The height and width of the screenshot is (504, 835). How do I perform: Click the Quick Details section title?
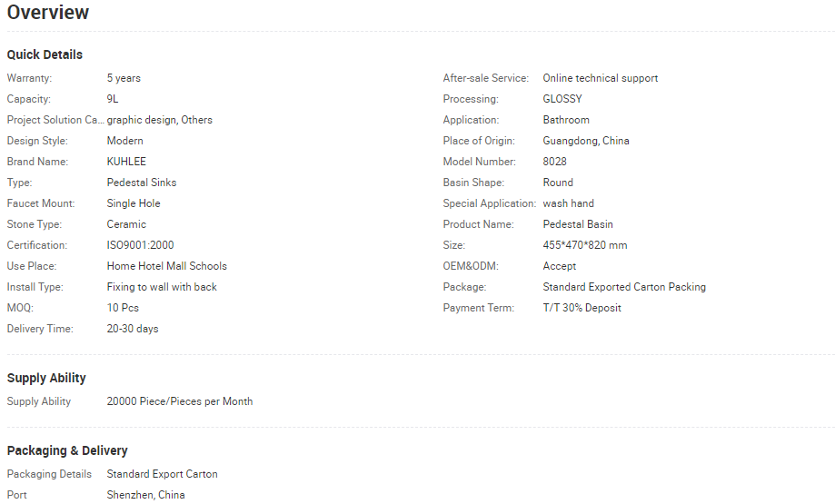click(45, 54)
